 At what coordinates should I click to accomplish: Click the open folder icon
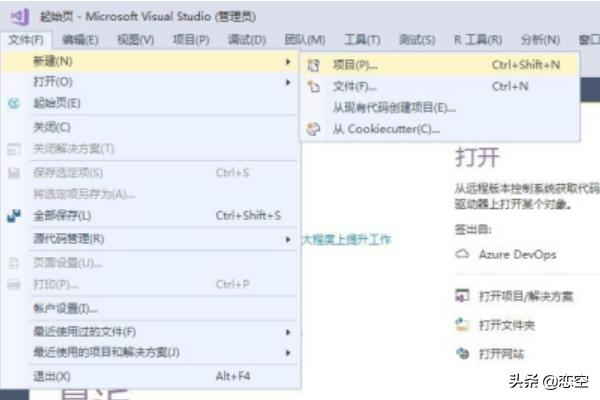462,325
